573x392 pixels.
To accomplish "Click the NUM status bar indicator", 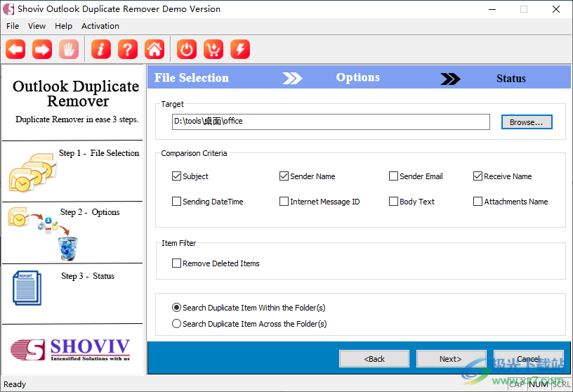I will coord(539,384).
